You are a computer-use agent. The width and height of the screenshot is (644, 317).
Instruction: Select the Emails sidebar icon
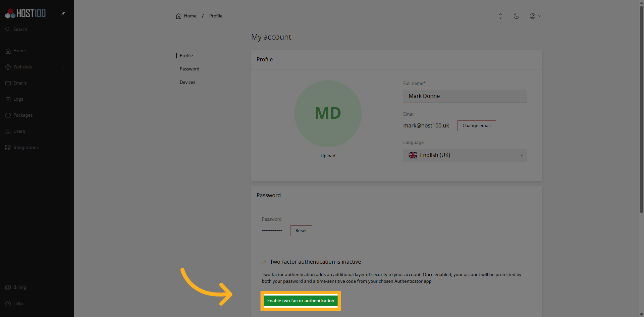pos(8,83)
